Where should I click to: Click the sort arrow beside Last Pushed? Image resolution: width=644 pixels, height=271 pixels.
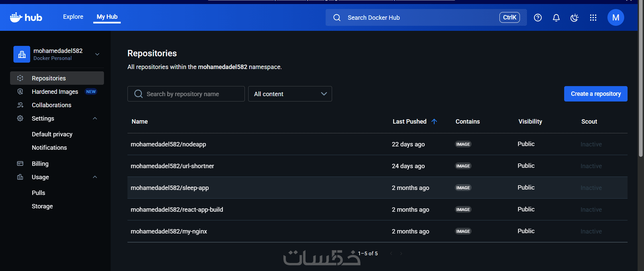click(x=434, y=121)
